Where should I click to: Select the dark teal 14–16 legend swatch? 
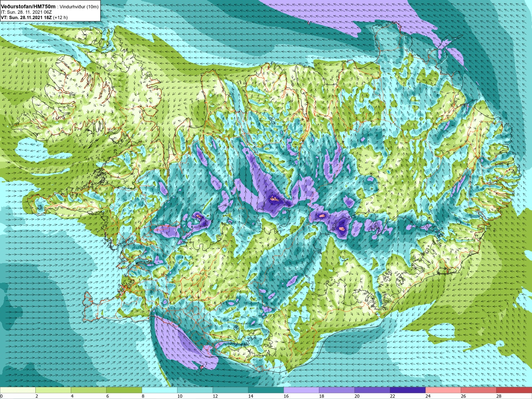(266, 390)
